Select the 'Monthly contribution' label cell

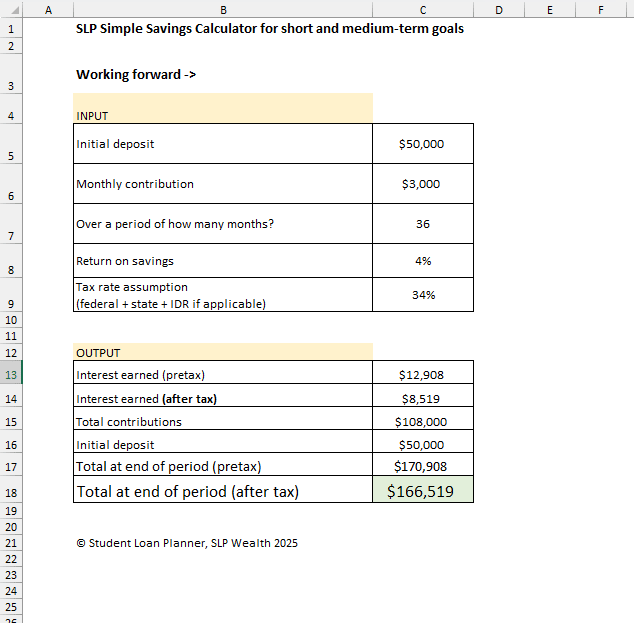click(x=223, y=184)
